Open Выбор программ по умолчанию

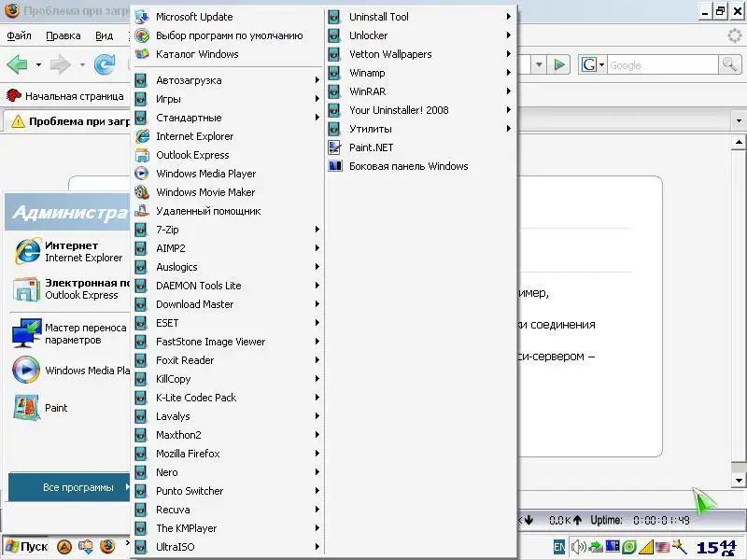[228, 35]
